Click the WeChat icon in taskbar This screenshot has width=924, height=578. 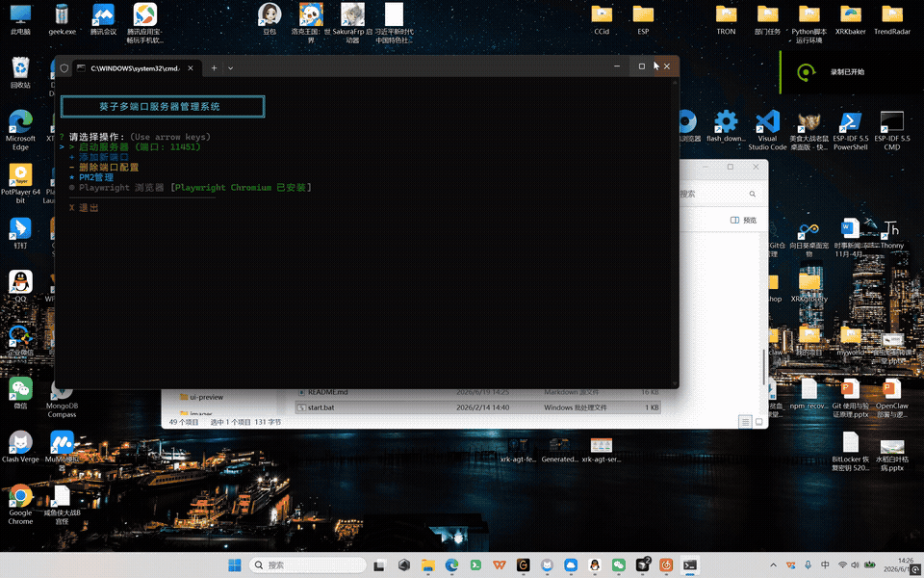click(618, 565)
